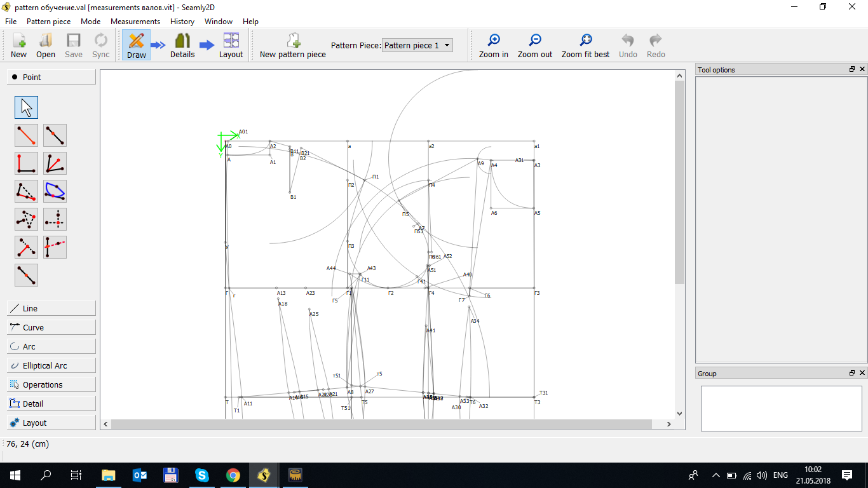Open the Pattern Piece dropdown
The height and width of the screenshot is (488, 868).
(x=417, y=45)
